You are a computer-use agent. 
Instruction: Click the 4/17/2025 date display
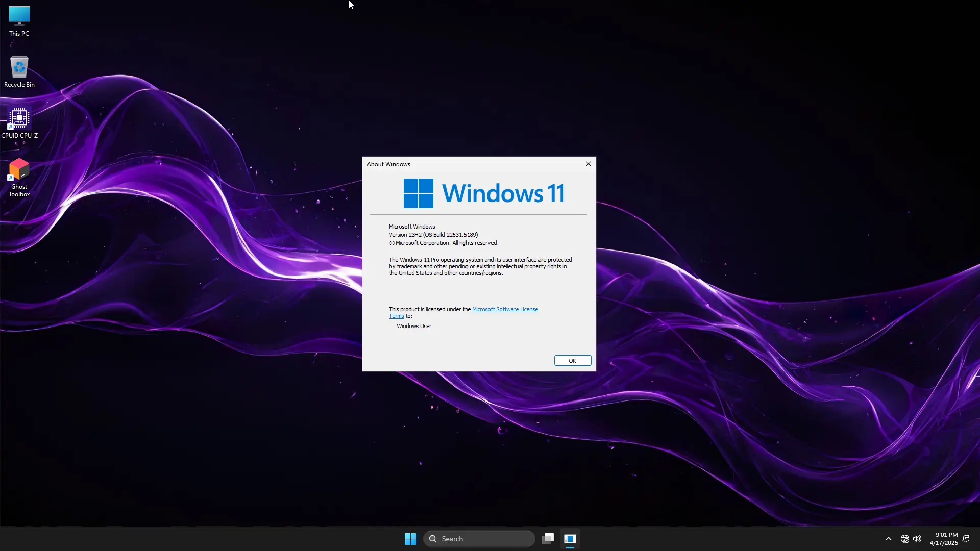945,543
